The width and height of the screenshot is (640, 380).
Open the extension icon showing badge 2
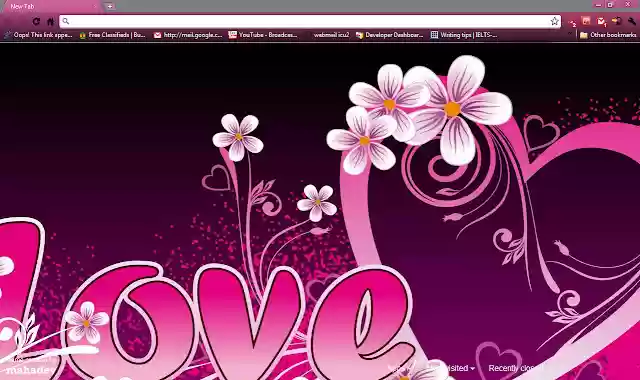pos(572,22)
